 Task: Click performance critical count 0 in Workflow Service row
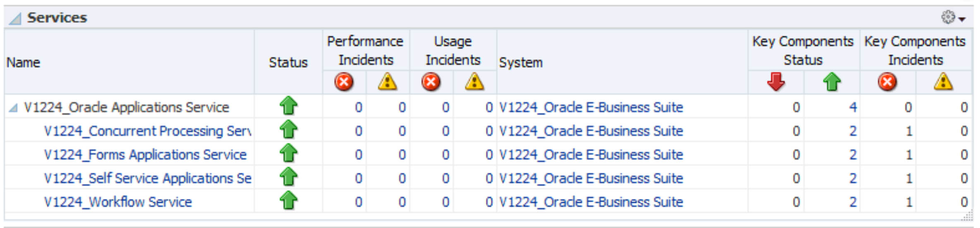[x=358, y=202]
